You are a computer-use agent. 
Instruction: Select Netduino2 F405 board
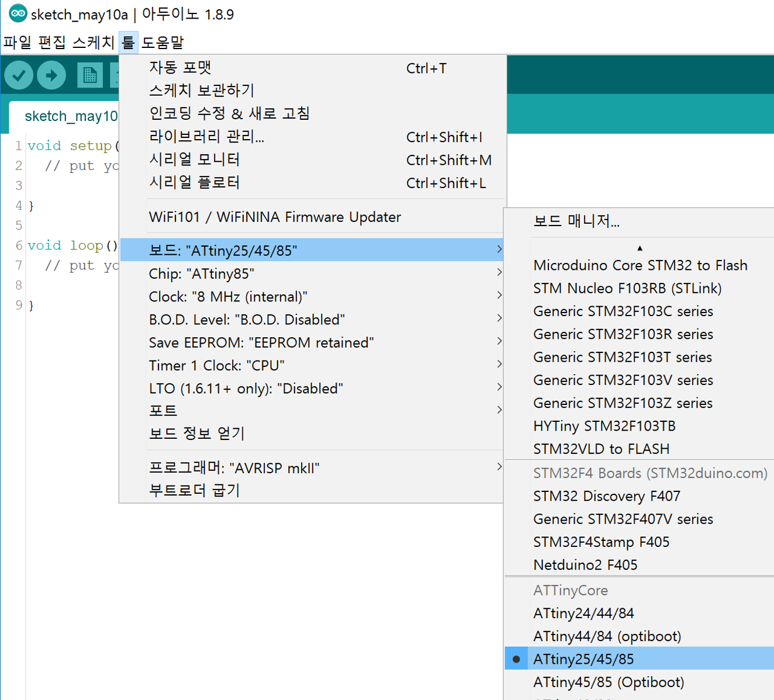pyautogui.click(x=639, y=565)
